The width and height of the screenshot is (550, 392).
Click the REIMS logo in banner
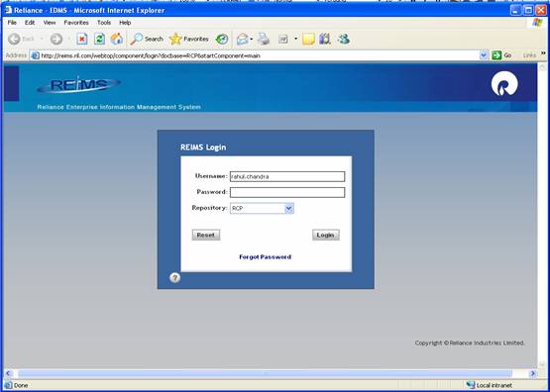coord(79,85)
